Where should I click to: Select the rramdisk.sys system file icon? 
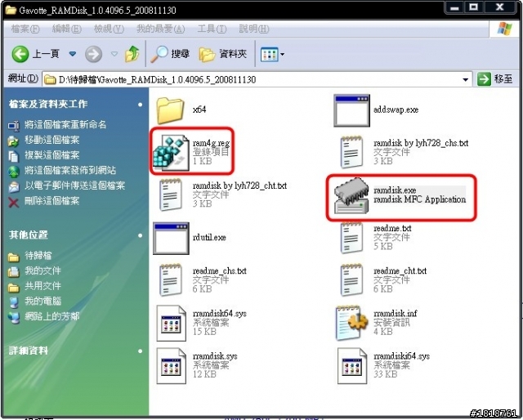pos(171,365)
